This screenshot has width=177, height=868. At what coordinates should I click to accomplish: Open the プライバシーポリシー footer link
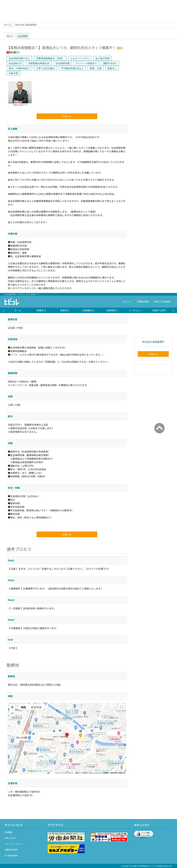[x=14, y=844]
